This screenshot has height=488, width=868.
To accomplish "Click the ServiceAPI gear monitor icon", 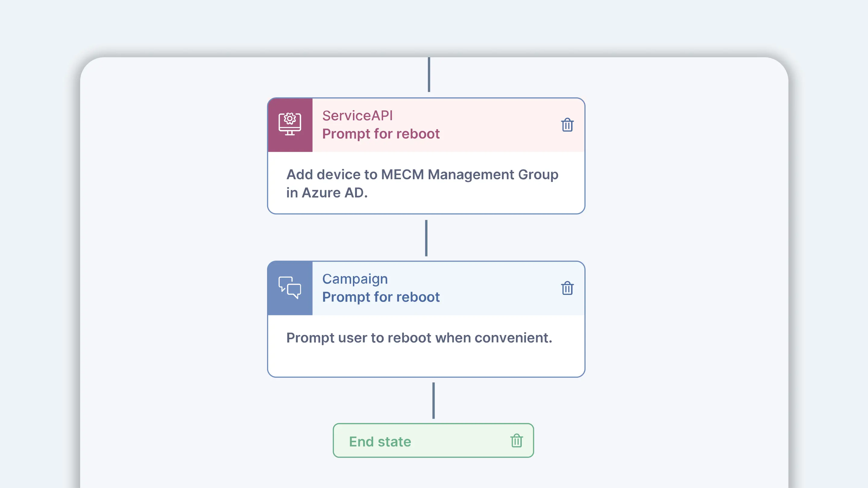I will pyautogui.click(x=289, y=124).
